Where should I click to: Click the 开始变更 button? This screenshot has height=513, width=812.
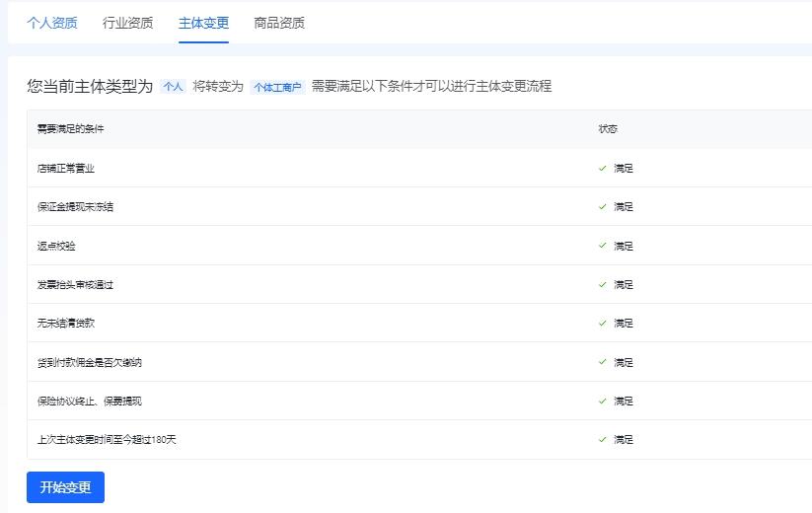click(66, 487)
